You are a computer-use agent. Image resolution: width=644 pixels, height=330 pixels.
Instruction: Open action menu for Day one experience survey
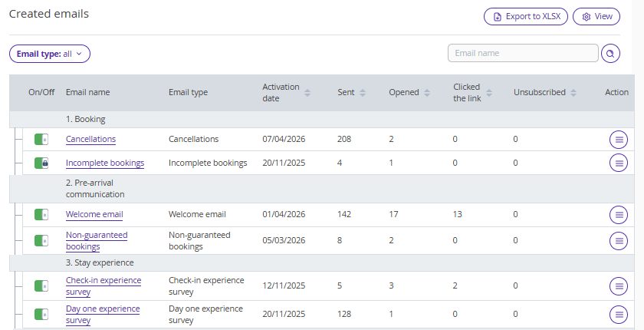[x=618, y=314]
